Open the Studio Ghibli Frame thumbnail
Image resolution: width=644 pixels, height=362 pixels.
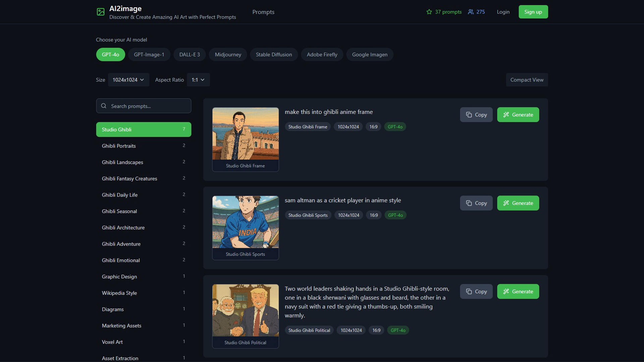[245, 139]
